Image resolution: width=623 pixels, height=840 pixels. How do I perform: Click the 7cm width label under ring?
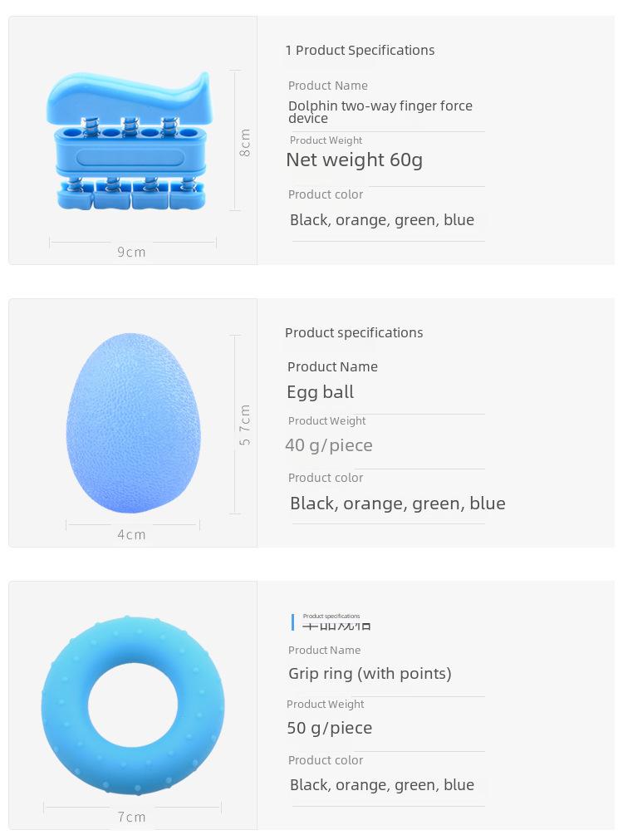coord(132,817)
